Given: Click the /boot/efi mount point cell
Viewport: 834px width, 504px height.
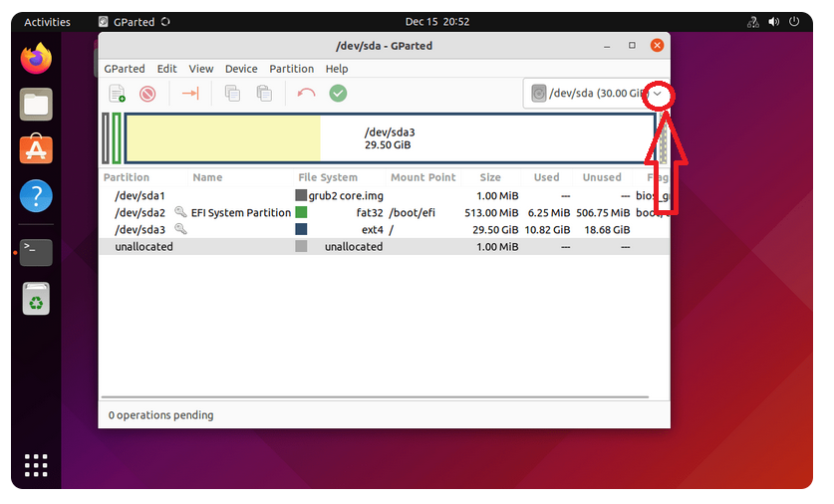Looking at the screenshot, I should point(413,213).
